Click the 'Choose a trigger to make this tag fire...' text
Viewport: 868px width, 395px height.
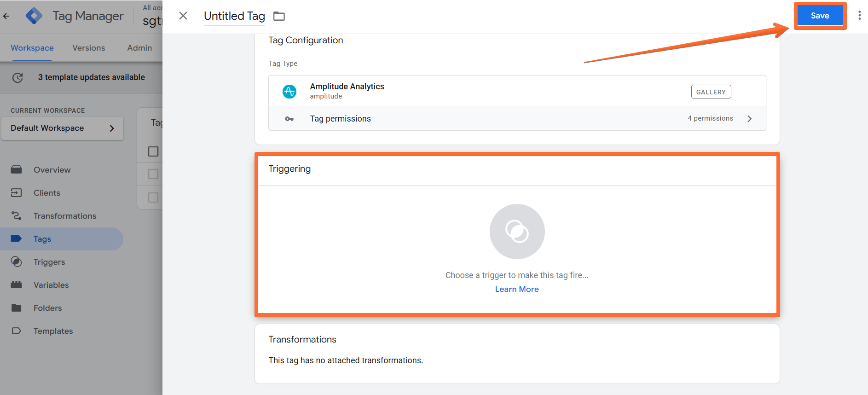coord(517,275)
